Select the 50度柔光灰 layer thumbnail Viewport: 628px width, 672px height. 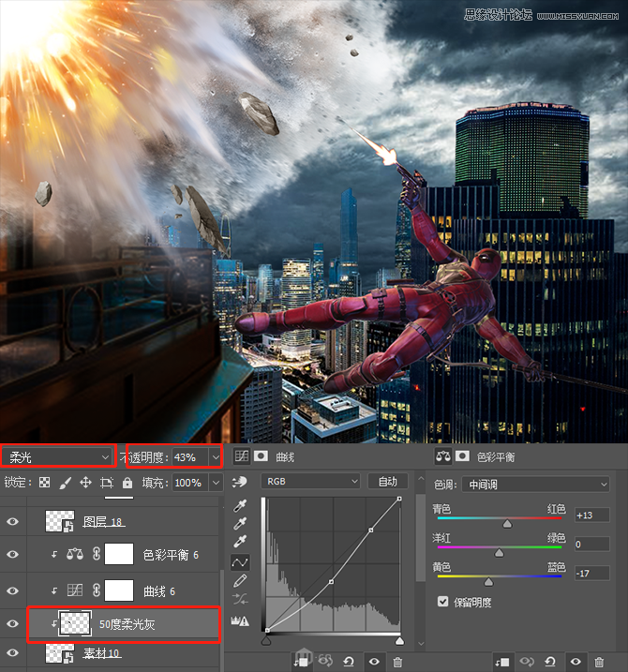pyautogui.click(x=75, y=623)
